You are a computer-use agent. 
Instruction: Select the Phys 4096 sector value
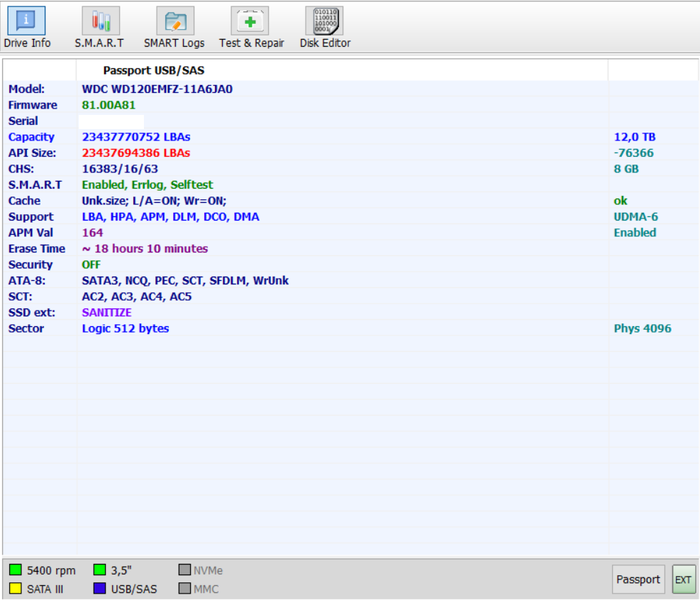pyautogui.click(x=643, y=328)
